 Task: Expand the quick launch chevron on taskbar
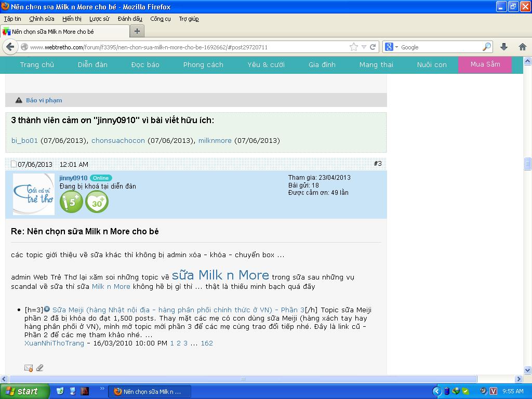[102, 389]
